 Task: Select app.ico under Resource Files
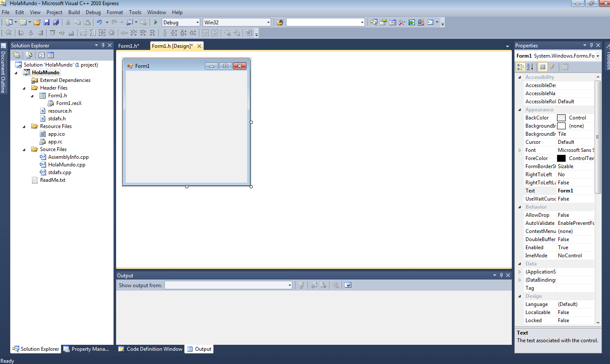coord(56,134)
